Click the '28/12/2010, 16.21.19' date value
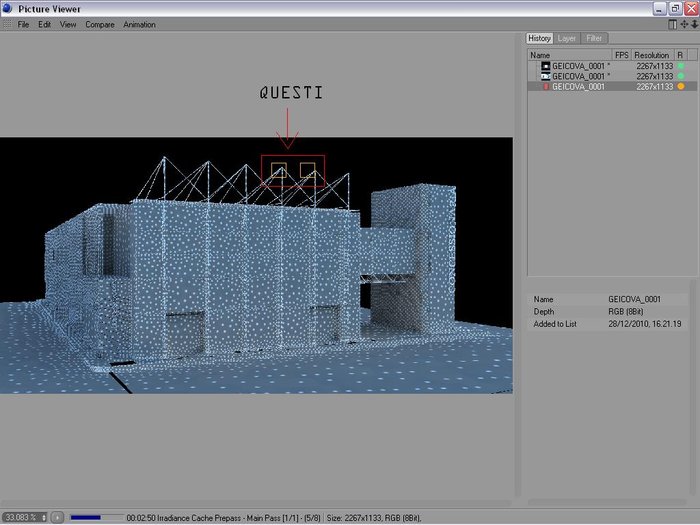This screenshot has width=700, height=525. click(645, 324)
